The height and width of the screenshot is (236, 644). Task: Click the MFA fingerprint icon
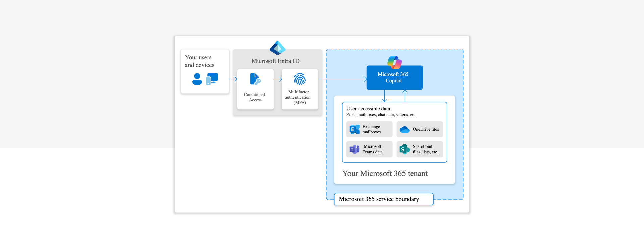pos(300,79)
